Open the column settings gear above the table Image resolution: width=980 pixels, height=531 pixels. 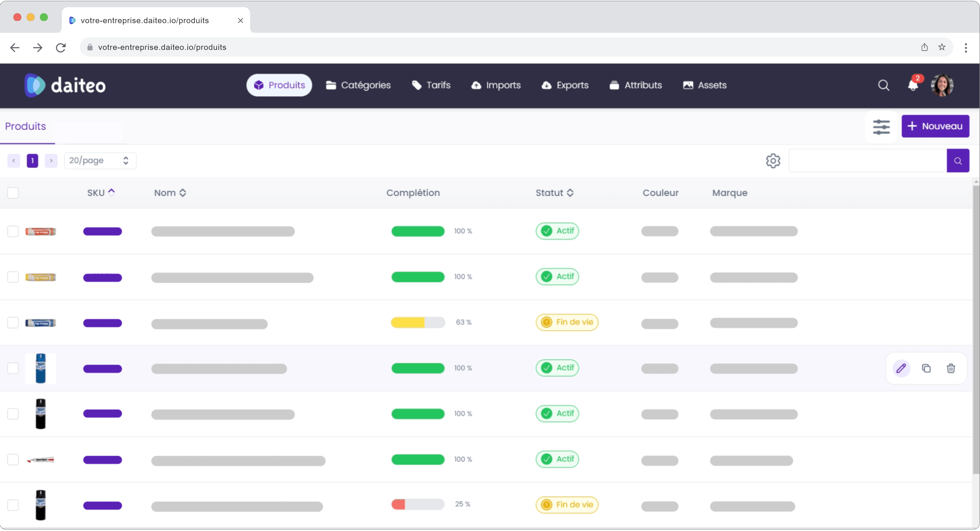click(x=774, y=160)
